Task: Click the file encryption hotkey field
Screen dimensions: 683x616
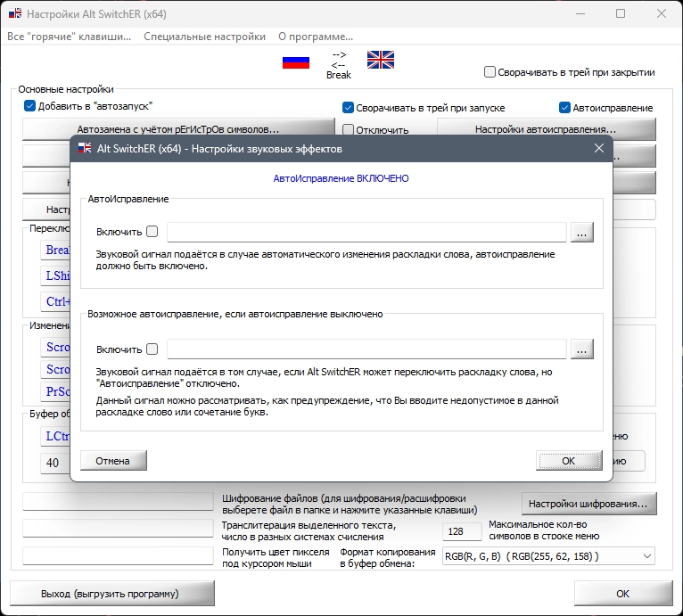Action: point(118,501)
